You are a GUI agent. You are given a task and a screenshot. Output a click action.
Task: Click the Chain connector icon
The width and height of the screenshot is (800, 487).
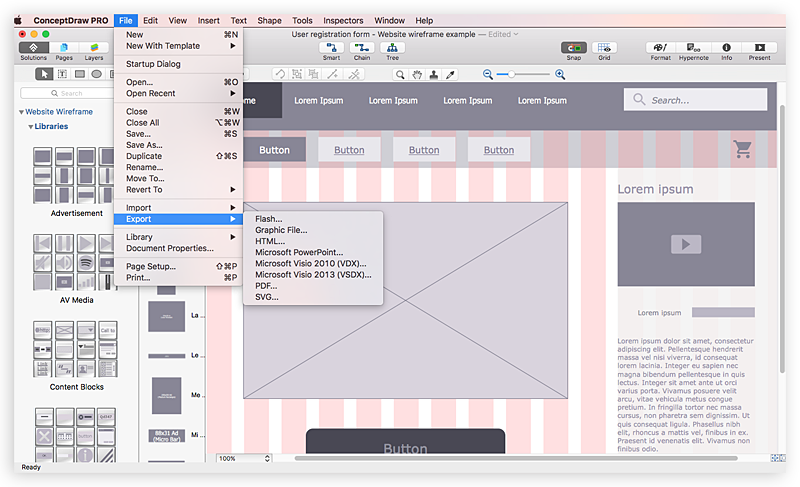coord(362,48)
